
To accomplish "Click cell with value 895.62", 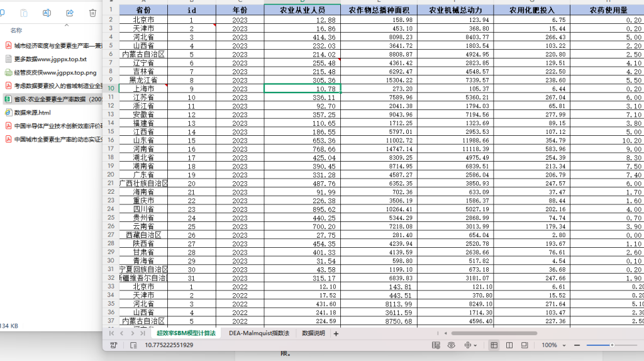I will (303, 209).
